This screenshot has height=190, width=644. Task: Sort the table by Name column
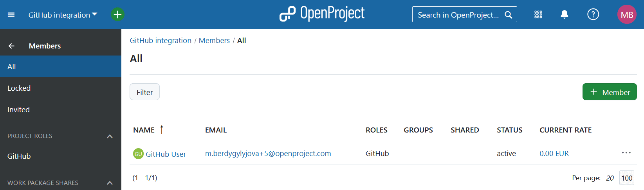pyautogui.click(x=144, y=130)
